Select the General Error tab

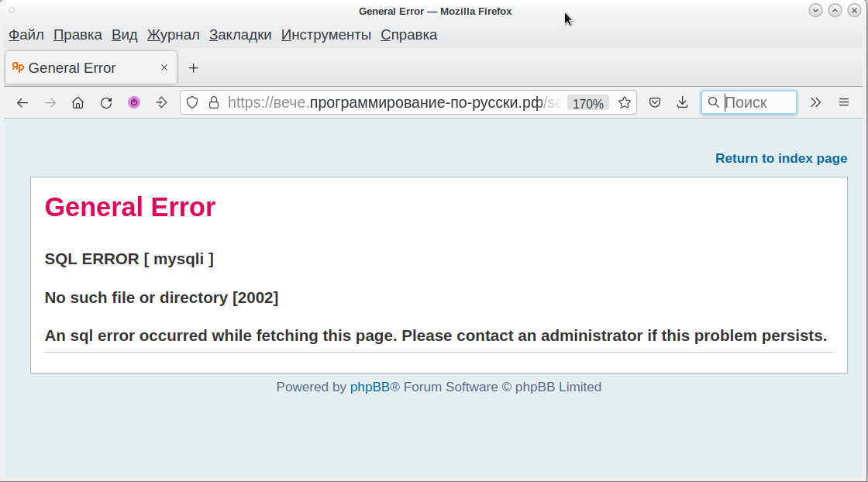click(91, 67)
